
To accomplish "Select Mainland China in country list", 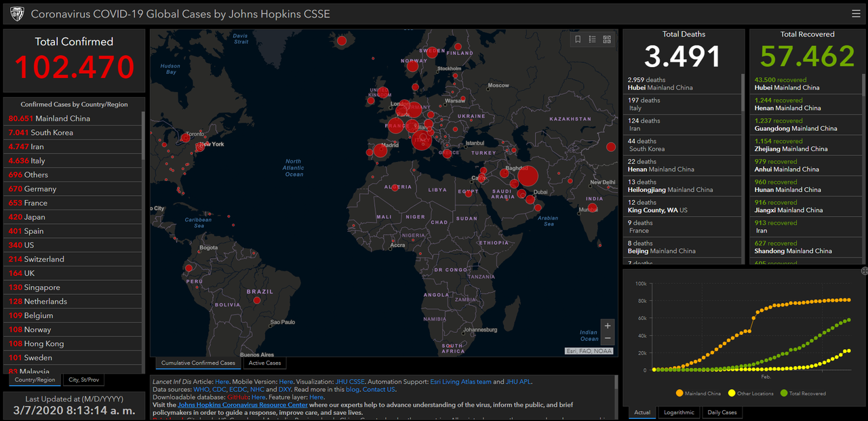I will pyautogui.click(x=73, y=119).
